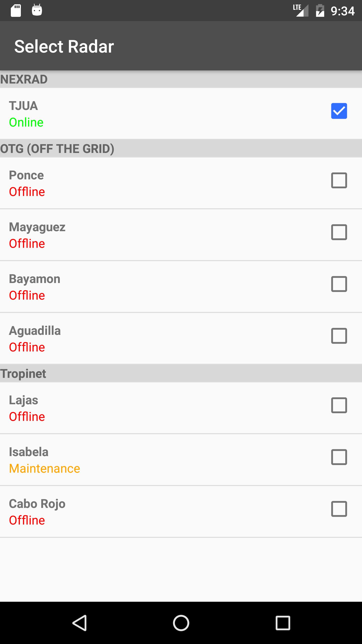
Task: Toggle the Cabo Rojo checkbox
Action: 339,509
